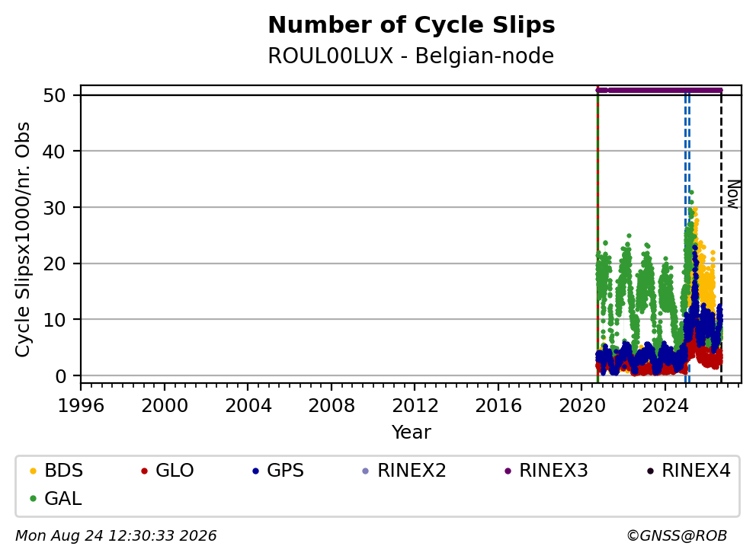The height and width of the screenshot is (559, 756).
Task: Click the RINEX4 legend marker
Action: (650, 471)
